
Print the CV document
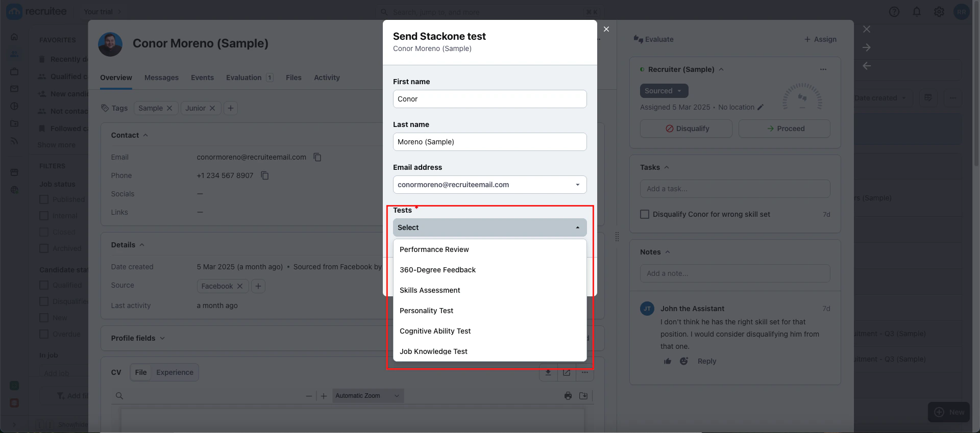[568, 396]
